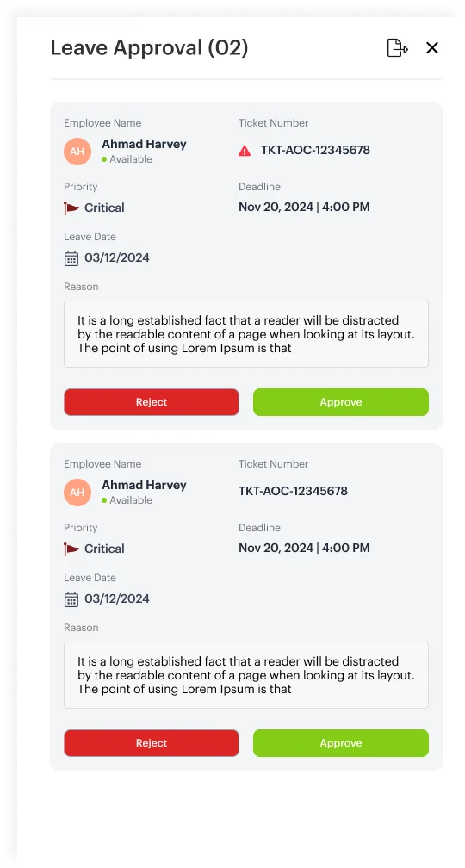Viewport: 465px width, 868px height.
Task: Click the Critical priority flag in second card
Action: coord(71,549)
